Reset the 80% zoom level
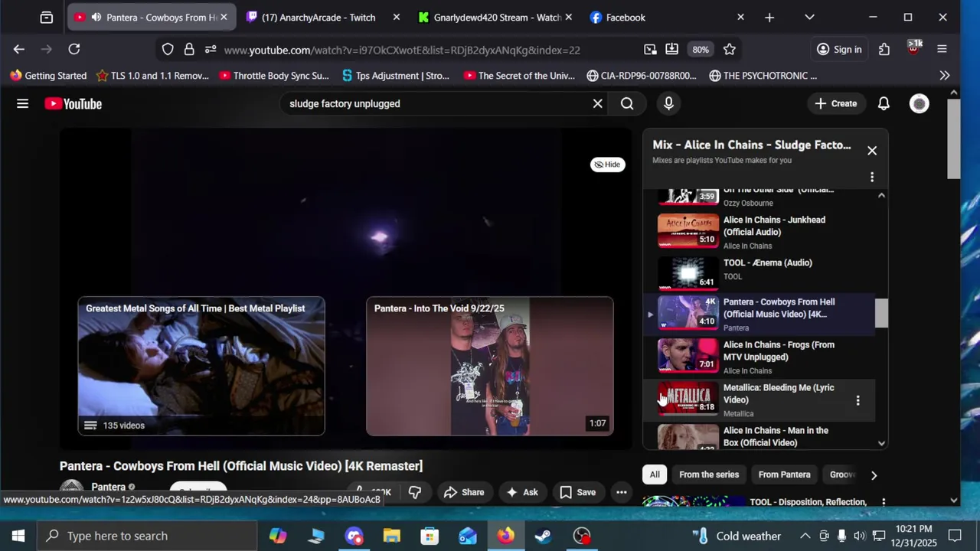The height and width of the screenshot is (551, 980). (x=701, y=50)
